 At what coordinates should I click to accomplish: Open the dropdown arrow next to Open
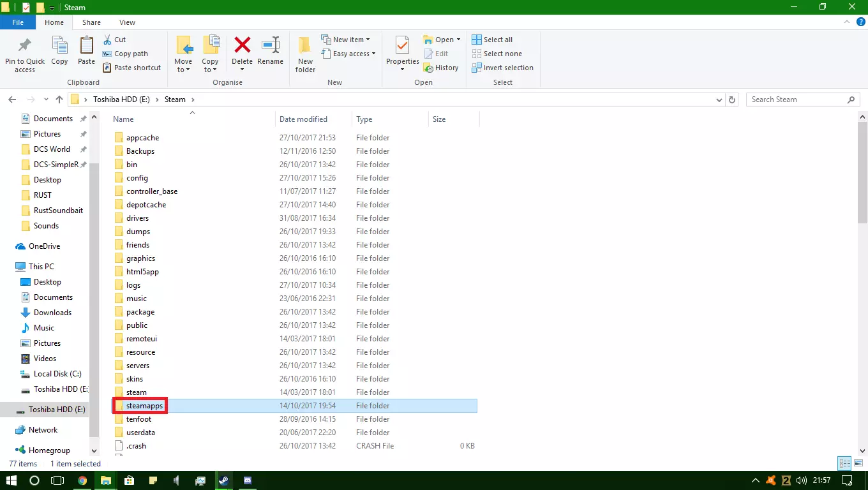tap(458, 40)
